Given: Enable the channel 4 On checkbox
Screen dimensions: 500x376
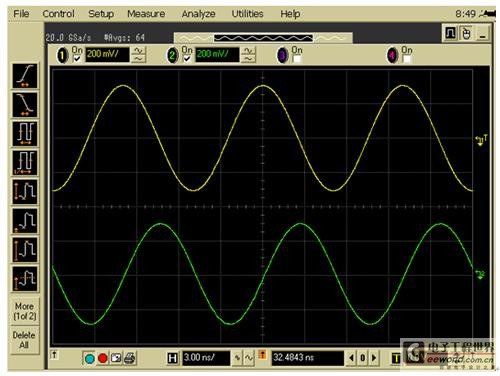Looking at the screenshot, I should (x=407, y=59).
